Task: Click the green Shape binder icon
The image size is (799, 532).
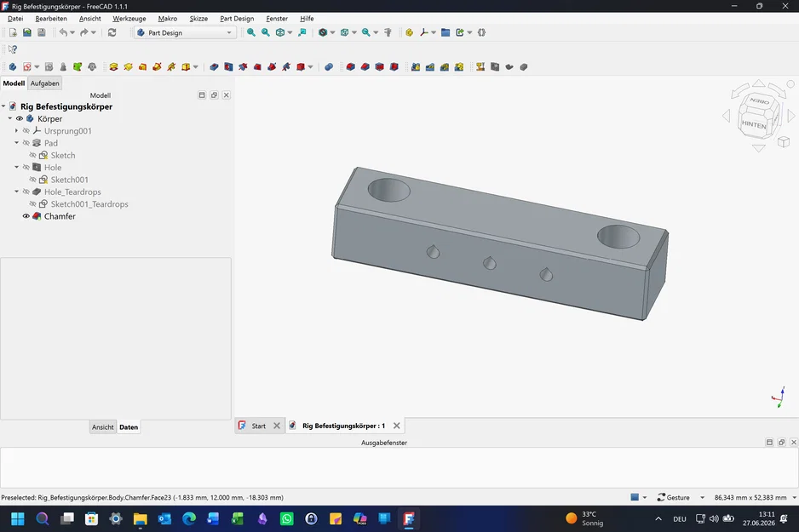Action: click(78, 66)
